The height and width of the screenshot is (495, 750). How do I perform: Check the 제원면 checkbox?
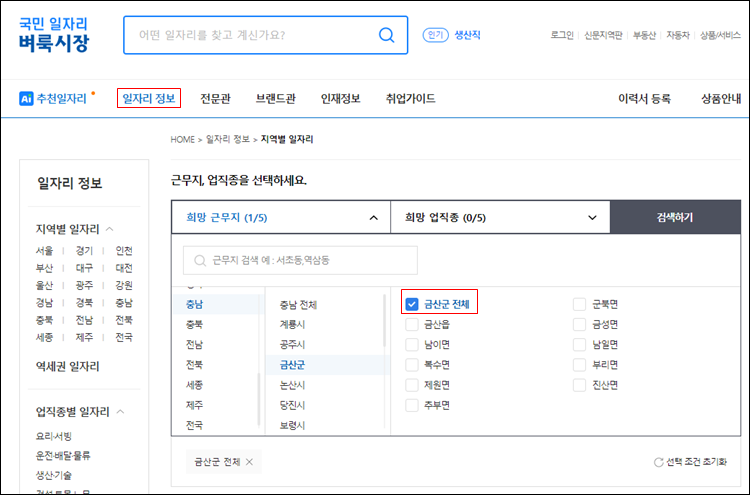(412, 385)
